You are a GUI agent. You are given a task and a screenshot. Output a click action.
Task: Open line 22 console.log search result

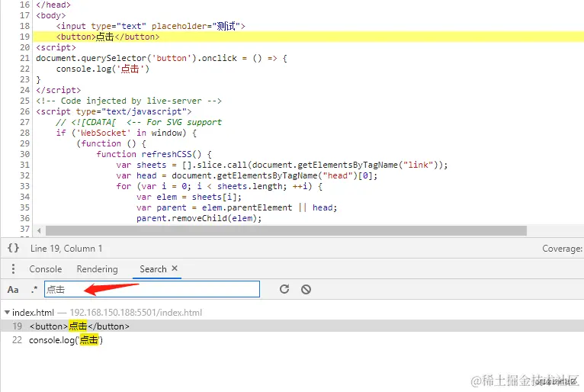coord(292,340)
